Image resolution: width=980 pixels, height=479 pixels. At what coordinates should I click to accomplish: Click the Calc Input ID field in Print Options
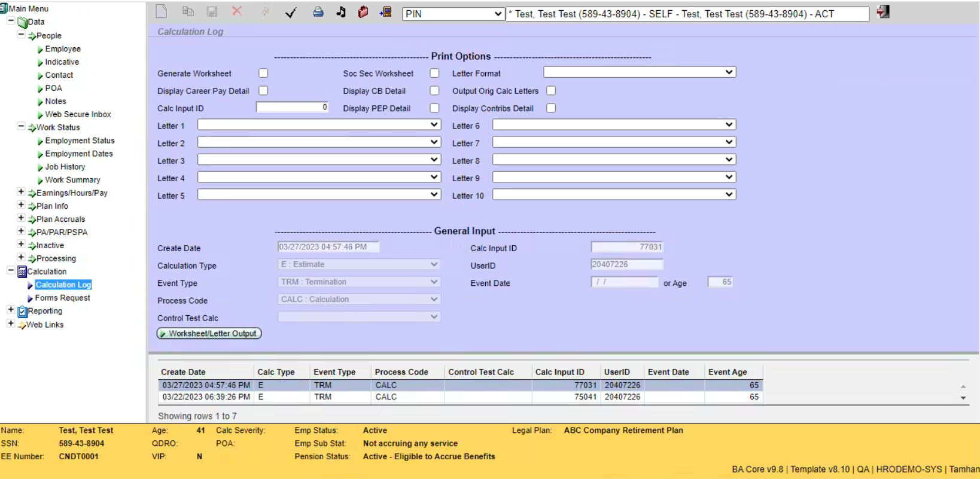pyautogui.click(x=292, y=108)
